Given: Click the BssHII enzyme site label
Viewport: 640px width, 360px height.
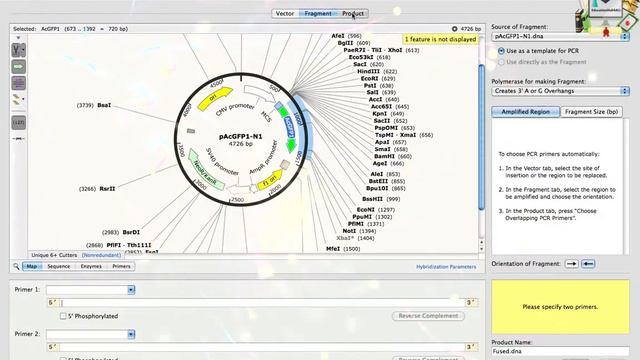Looking at the screenshot, I should pos(372,199).
